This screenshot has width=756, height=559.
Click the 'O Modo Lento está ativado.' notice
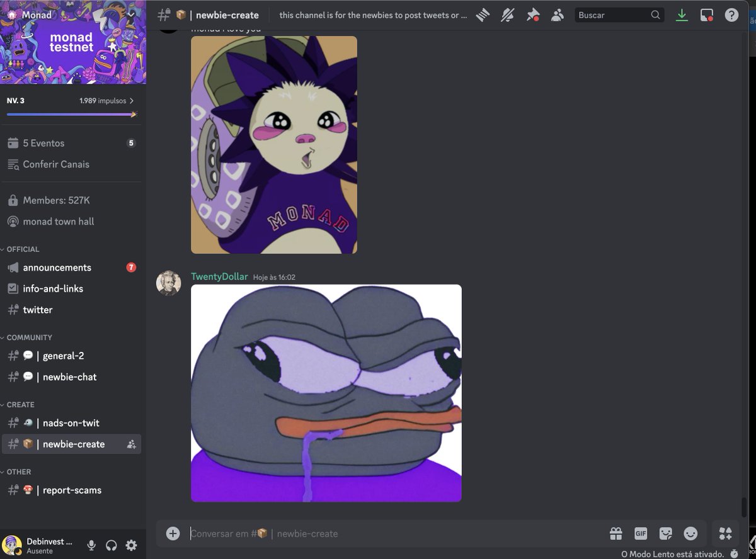pos(673,554)
